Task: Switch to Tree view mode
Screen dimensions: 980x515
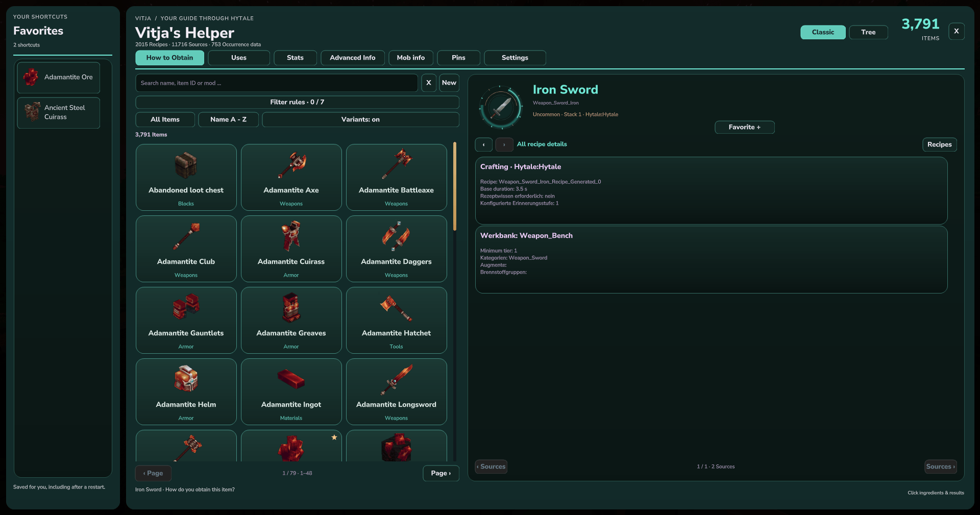Action: pos(868,32)
